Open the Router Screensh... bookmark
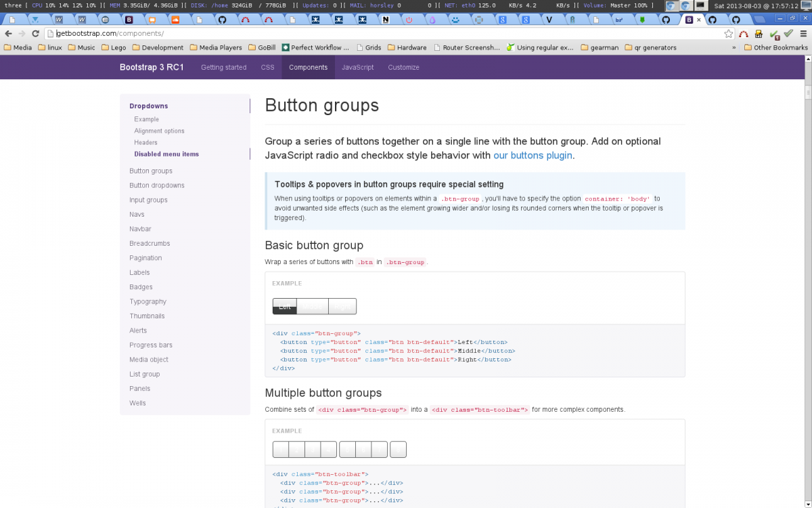The image size is (812, 508). pyautogui.click(x=466, y=47)
